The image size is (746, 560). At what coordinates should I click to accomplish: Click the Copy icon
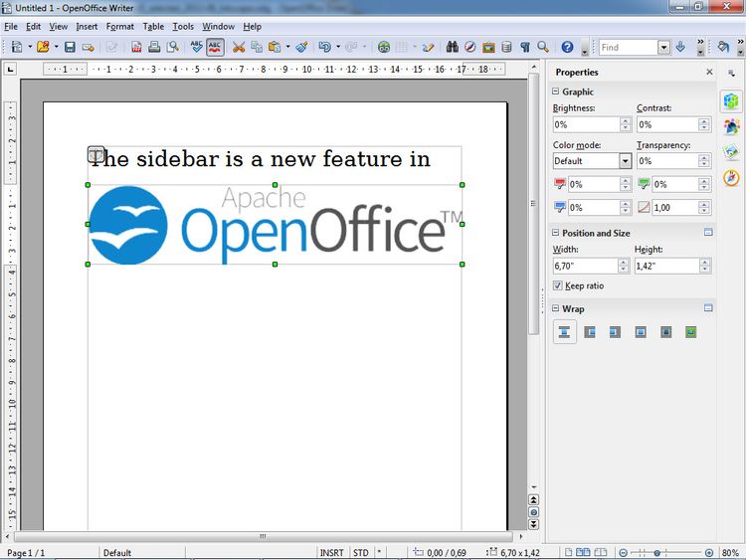tap(257, 47)
